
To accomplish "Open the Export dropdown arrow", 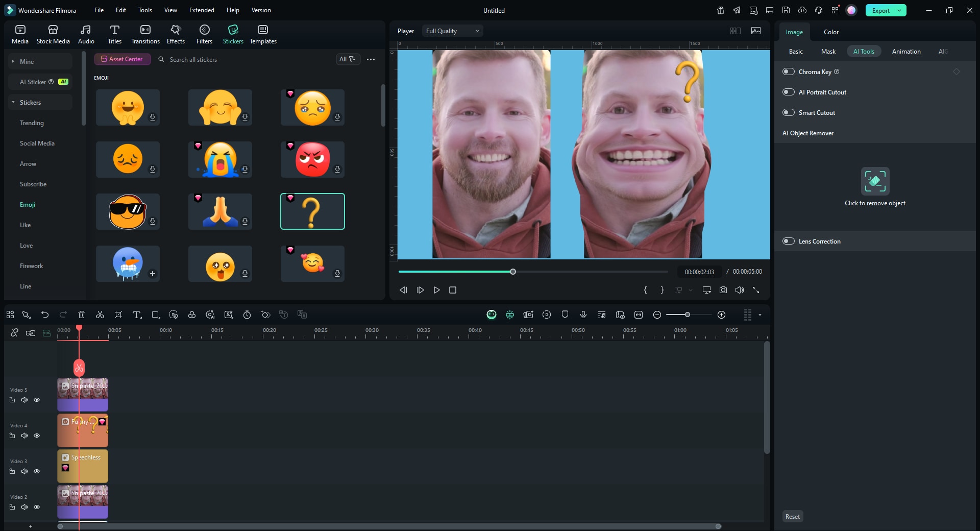I will tap(899, 10).
